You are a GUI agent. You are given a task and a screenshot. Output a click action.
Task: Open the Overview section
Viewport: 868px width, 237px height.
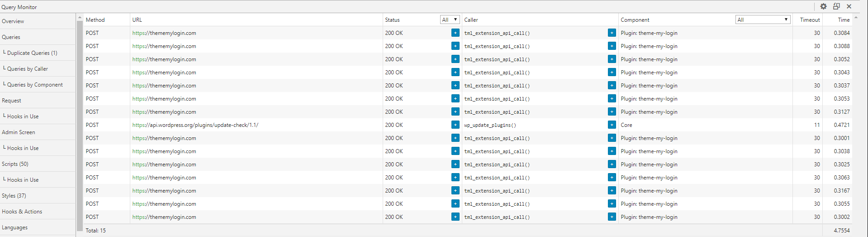coord(13,21)
